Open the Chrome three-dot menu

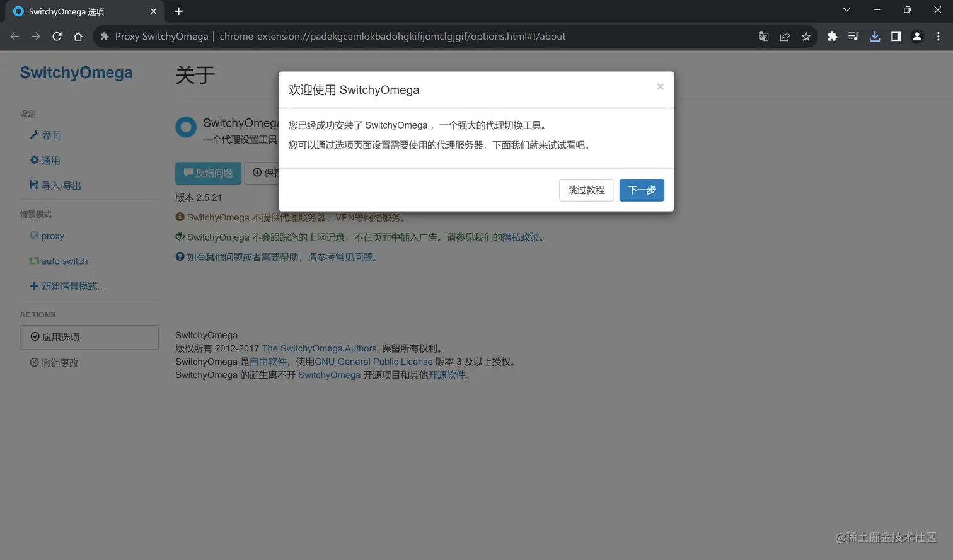939,37
